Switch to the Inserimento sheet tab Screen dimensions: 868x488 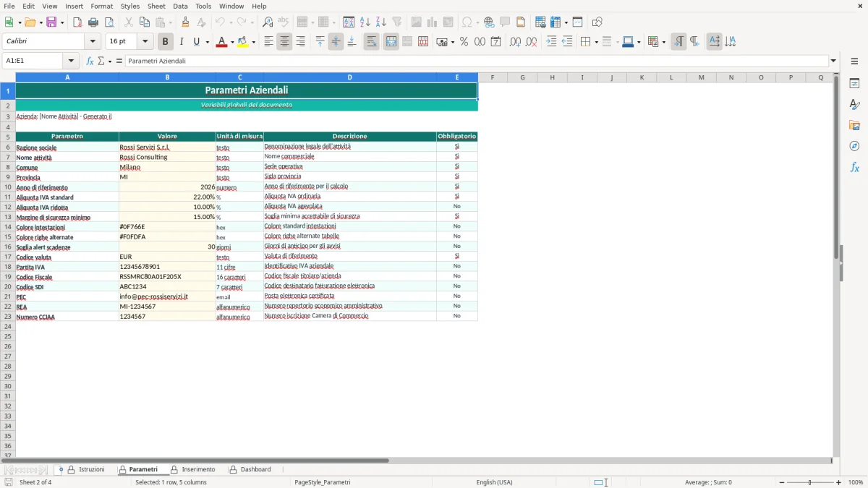click(x=198, y=469)
